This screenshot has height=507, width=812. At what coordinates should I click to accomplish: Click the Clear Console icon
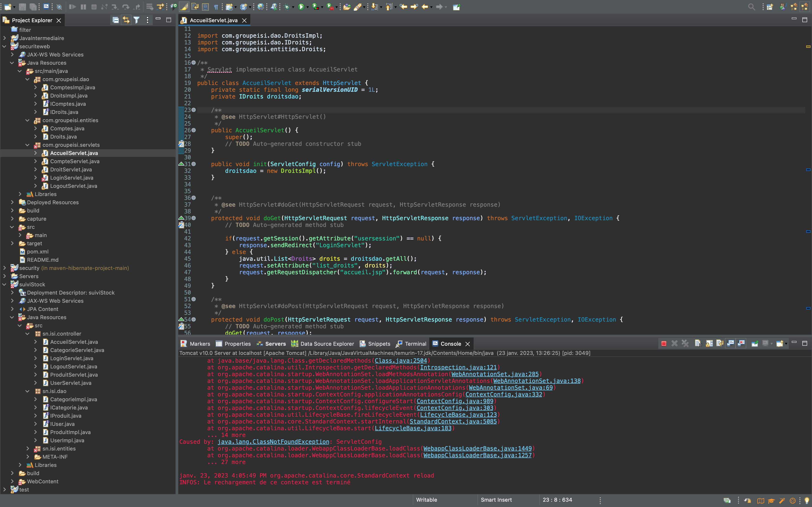[698, 343]
